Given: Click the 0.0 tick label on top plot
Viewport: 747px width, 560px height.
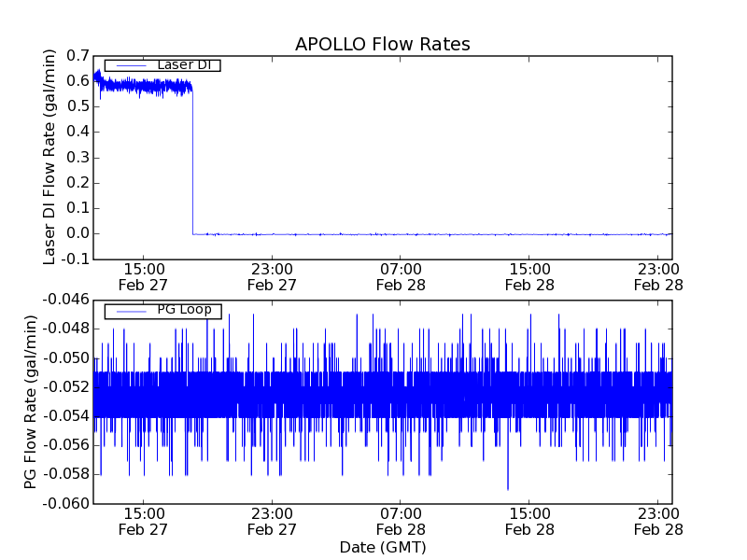Looking at the screenshot, I should 78,233.
